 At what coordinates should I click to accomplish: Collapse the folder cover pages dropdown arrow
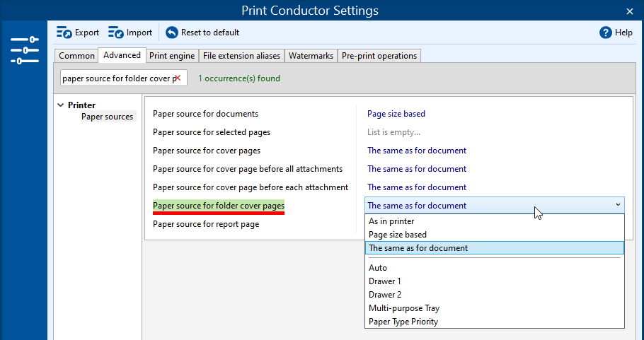[x=618, y=205]
